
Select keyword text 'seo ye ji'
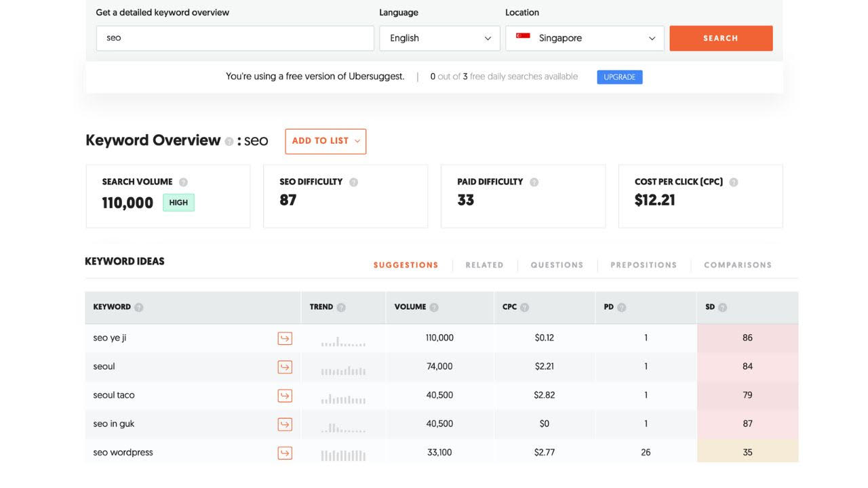(x=110, y=338)
